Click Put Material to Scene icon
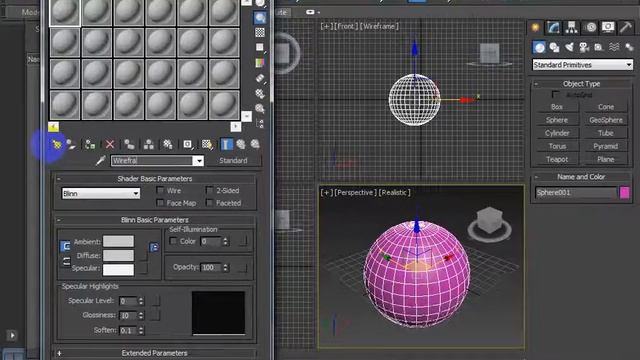Screen dimensions: 640x360 point(71,144)
